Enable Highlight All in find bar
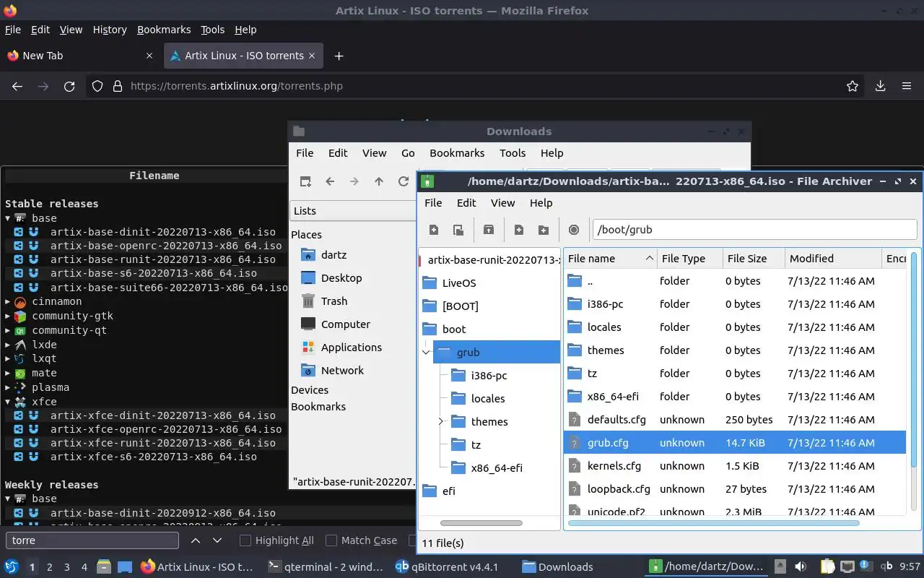Viewport: 924px width, 578px height. coord(245,540)
